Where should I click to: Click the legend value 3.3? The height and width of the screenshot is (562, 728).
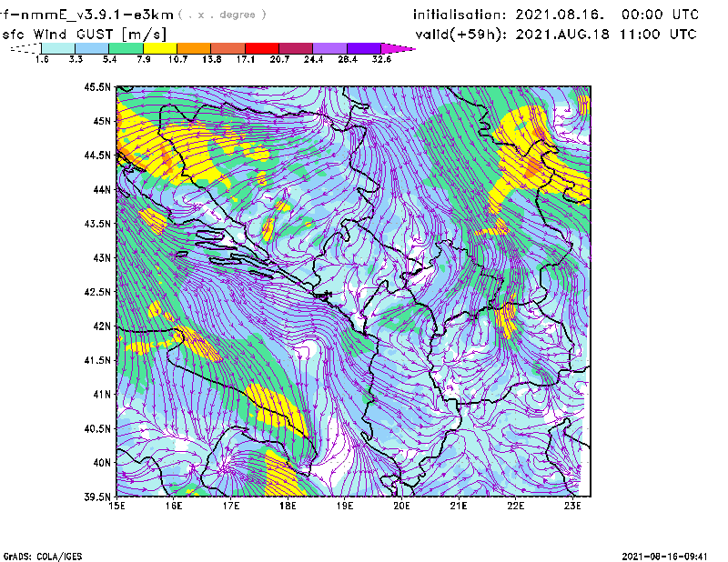76,59
